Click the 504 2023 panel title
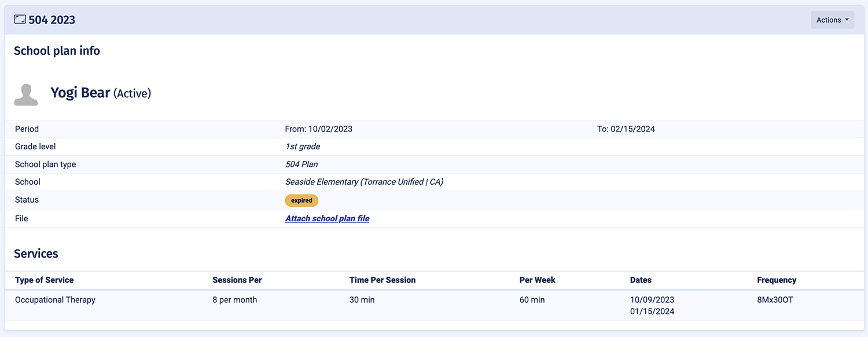The width and height of the screenshot is (868, 337). 52,20
